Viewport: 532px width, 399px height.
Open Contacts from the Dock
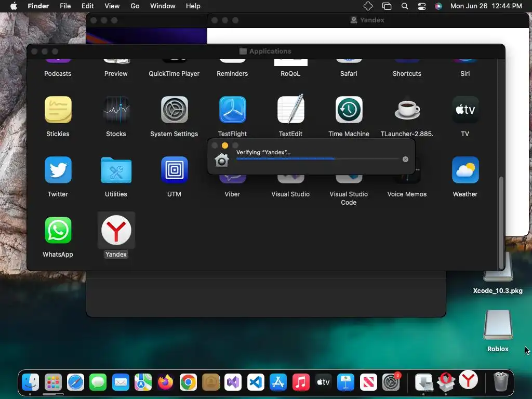pos(211,382)
